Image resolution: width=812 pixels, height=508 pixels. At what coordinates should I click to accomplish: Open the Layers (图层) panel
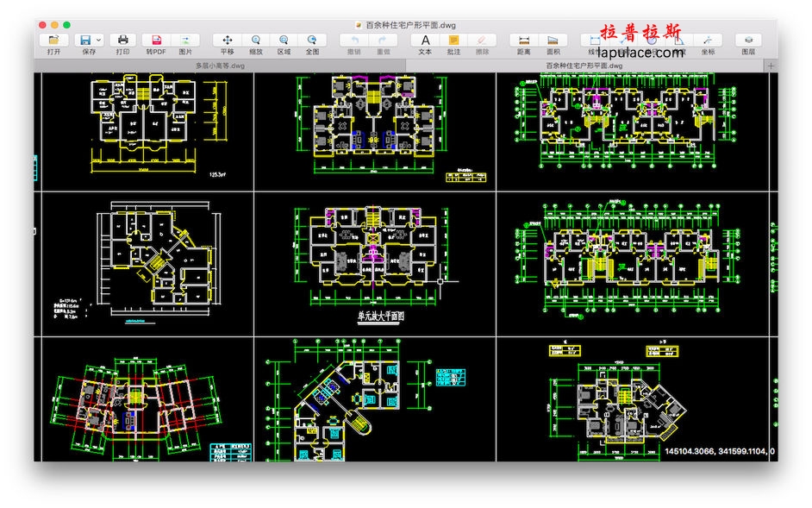click(748, 40)
